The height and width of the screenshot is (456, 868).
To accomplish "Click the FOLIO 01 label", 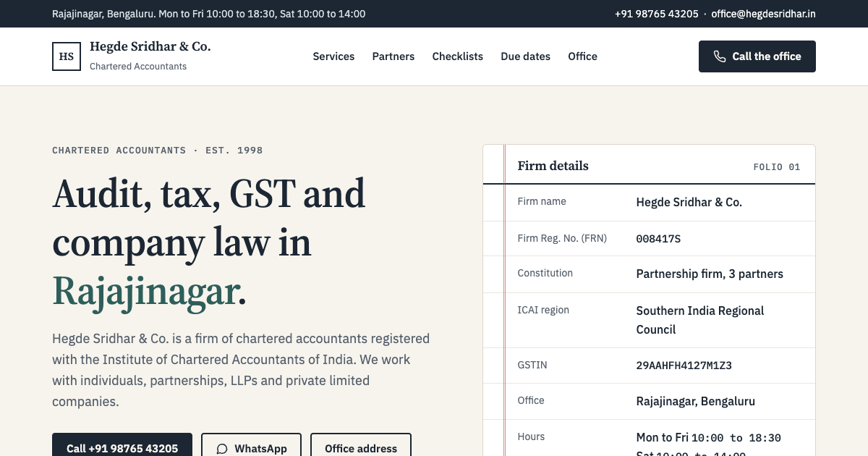I will click(777, 166).
